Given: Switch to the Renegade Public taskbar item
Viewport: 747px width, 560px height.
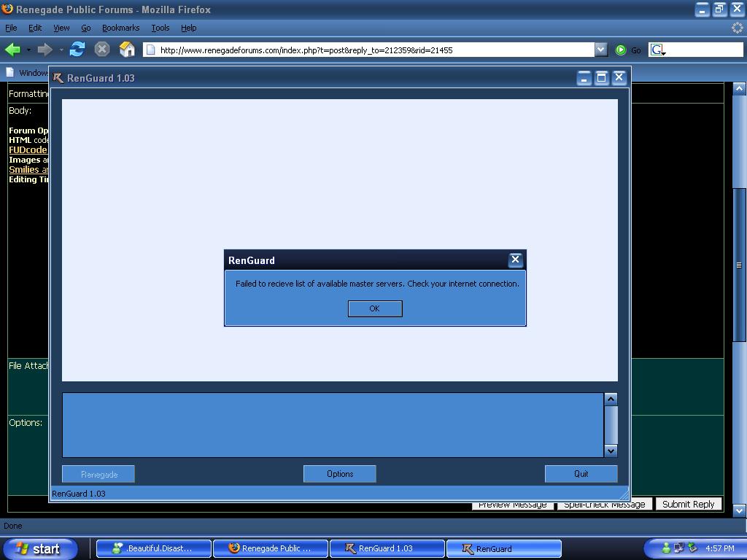Looking at the screenshot, I should [x=270, y=548].
